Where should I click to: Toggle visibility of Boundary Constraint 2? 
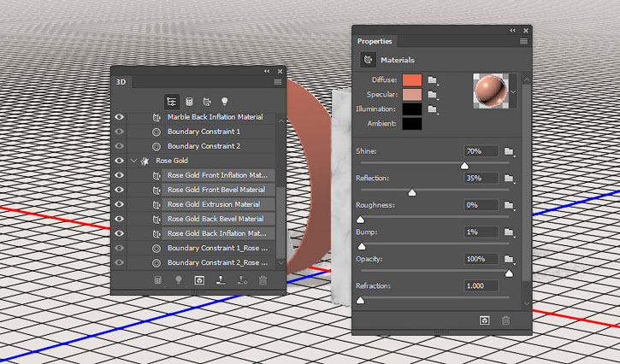coord(119,146)
